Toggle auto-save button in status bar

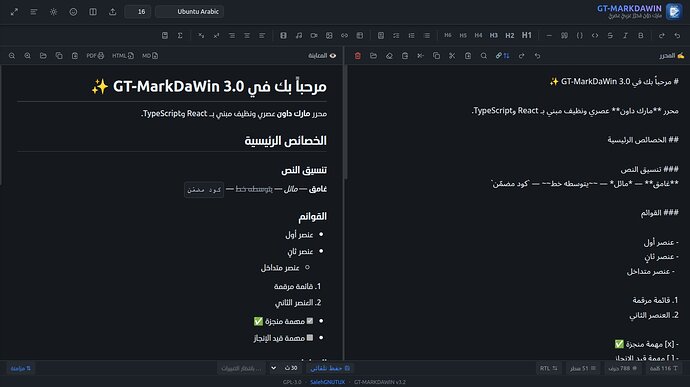point(330,368)
